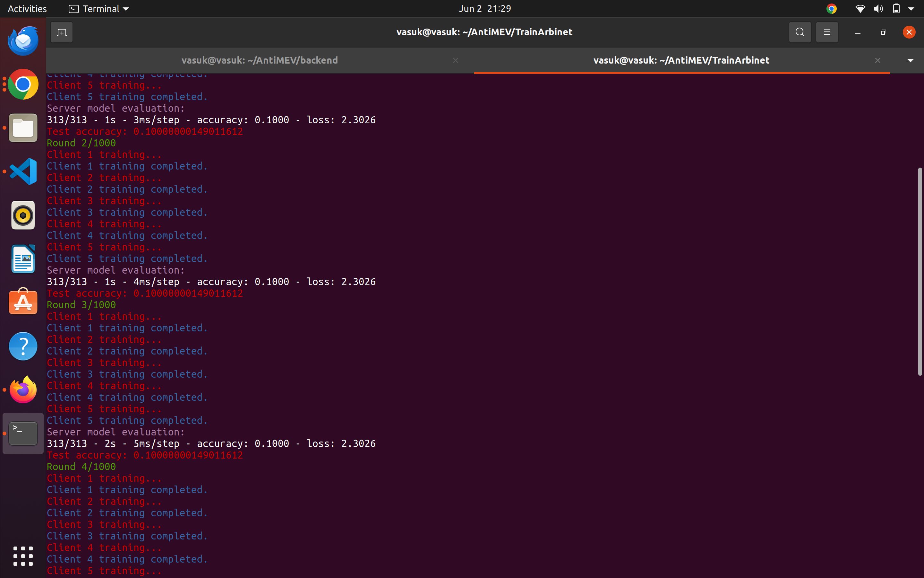Open the Activities overview

point(27,8)
